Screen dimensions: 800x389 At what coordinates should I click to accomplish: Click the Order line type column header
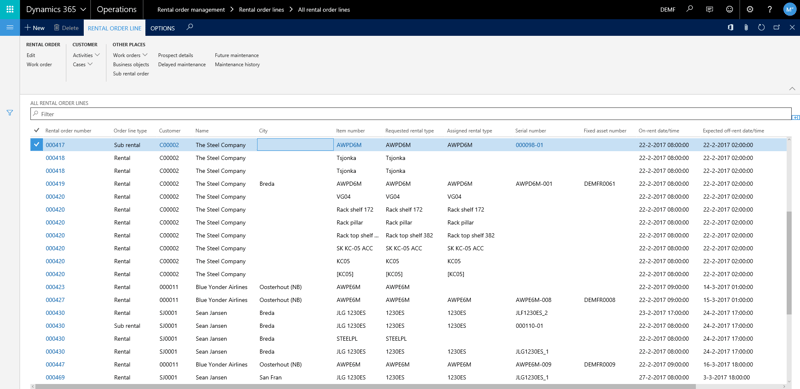(x=130, y=131)
